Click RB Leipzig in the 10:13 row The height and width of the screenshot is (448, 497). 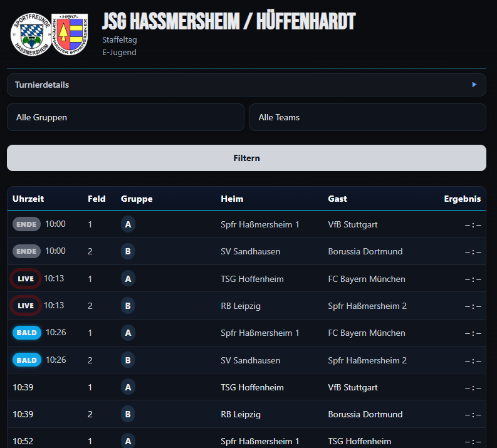click(241, 306)
